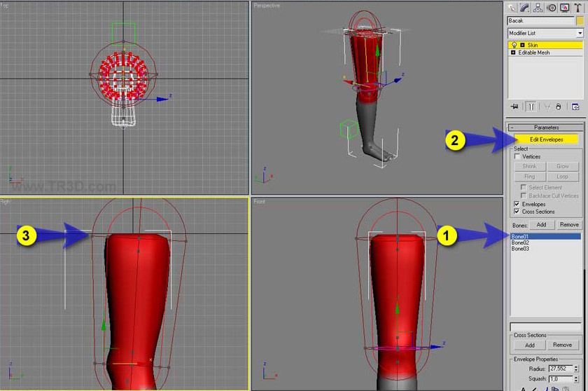The image size is (588, 391).
Task: Select Bone03 in the bones list
Action: [x=545, y=249]
